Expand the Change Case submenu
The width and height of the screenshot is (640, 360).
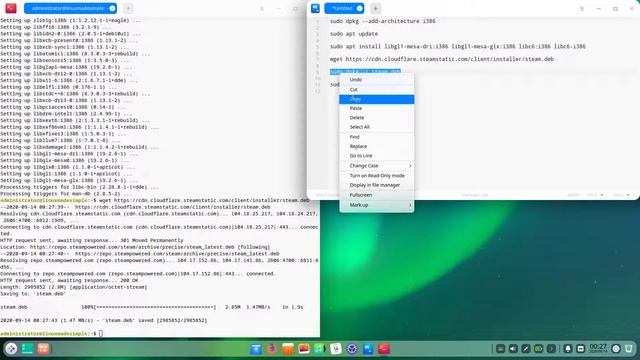(376, 166)
